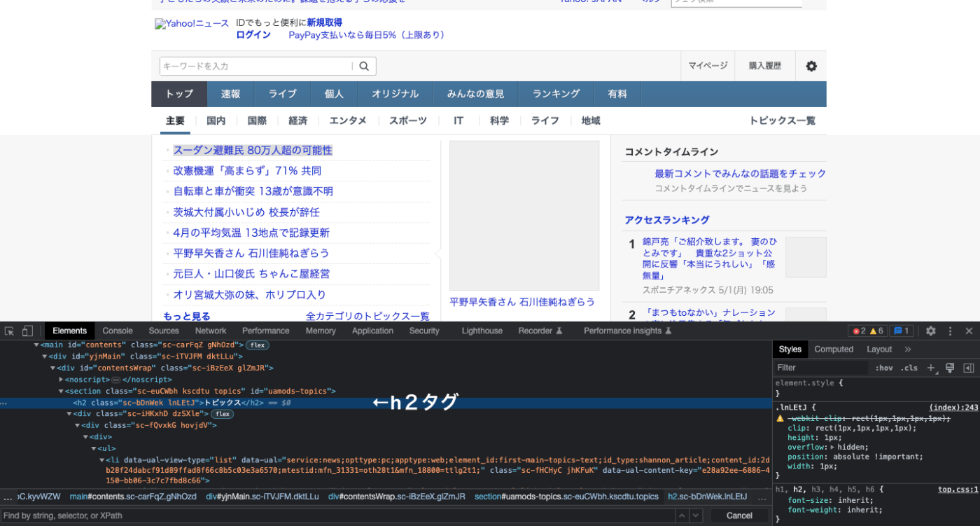
Task: Open the Lighthouse tab
Action: click(482, 331)
